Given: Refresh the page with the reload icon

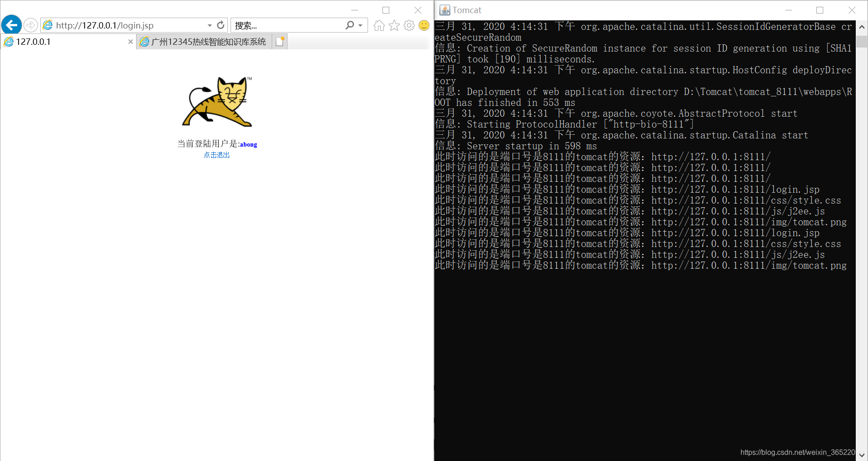Looking at the screenshot, I should click(221, 25).
